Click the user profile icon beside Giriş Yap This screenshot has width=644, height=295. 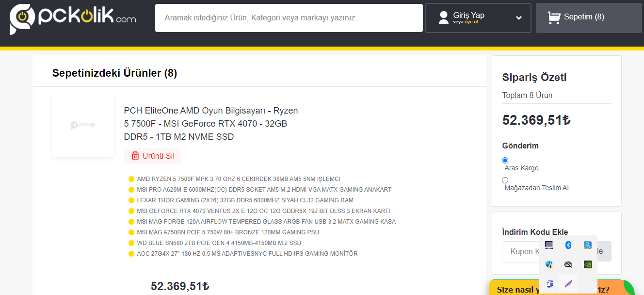tap(443, 18)
